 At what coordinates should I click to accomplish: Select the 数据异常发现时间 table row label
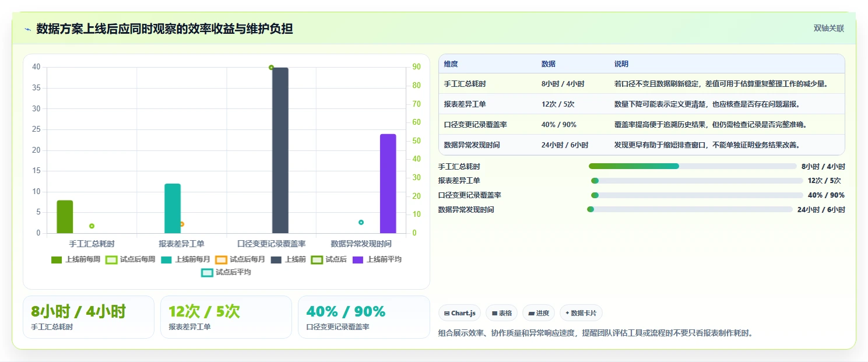[472, 145]
